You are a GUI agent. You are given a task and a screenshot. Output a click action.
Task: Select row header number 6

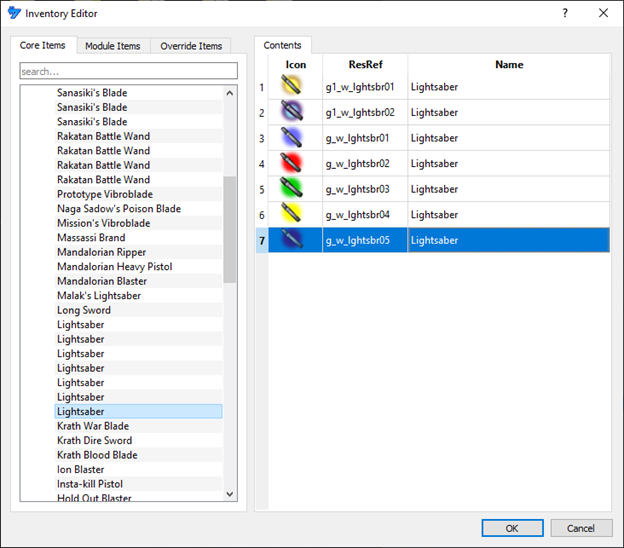[x=262, y=215]
